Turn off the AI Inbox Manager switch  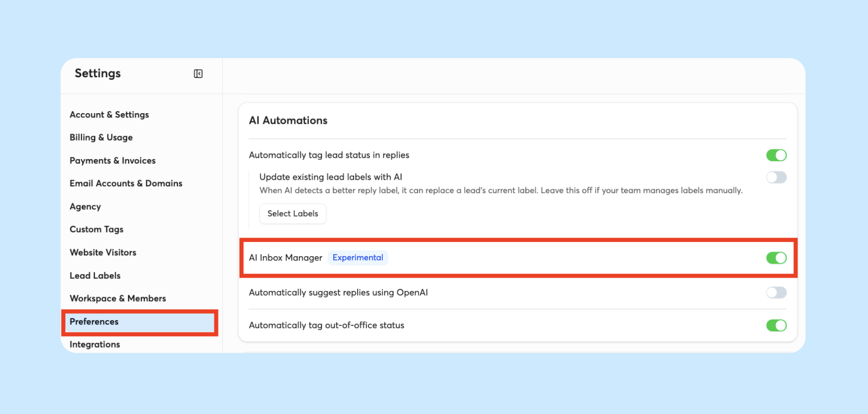click(776, 258)
